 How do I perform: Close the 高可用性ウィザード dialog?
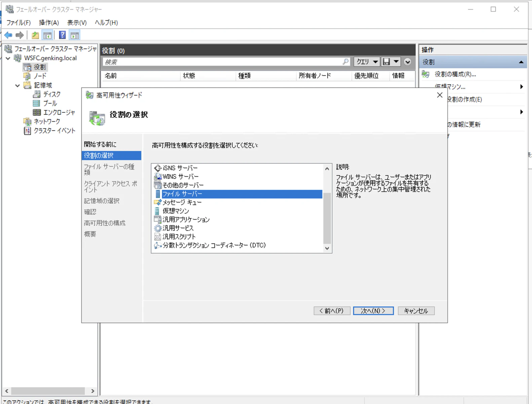(x=440, y=95)
